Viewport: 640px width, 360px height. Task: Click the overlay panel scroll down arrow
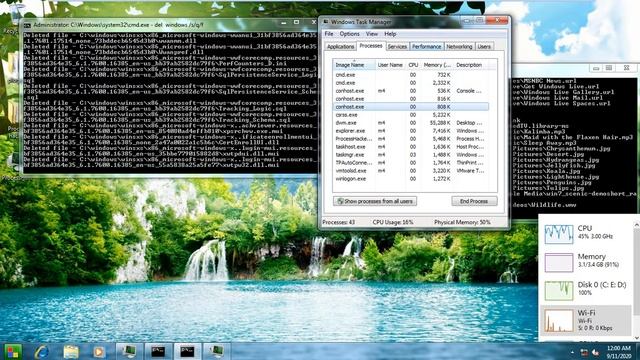(636, 338)
